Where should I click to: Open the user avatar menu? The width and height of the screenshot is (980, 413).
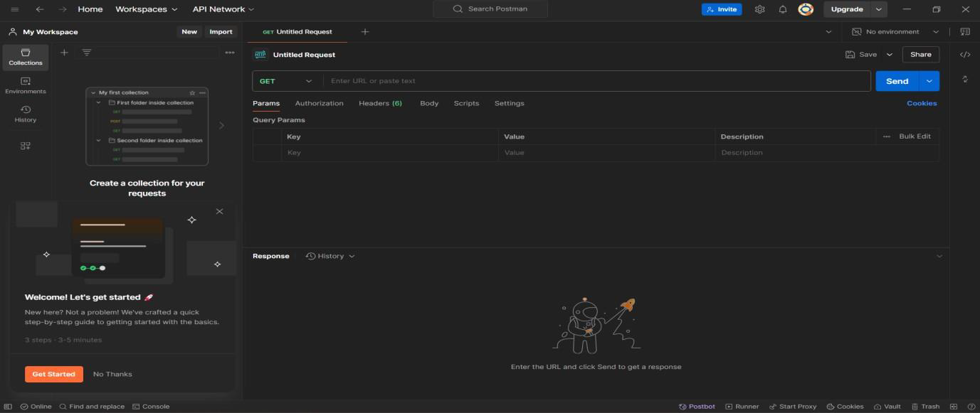[806, 9]
